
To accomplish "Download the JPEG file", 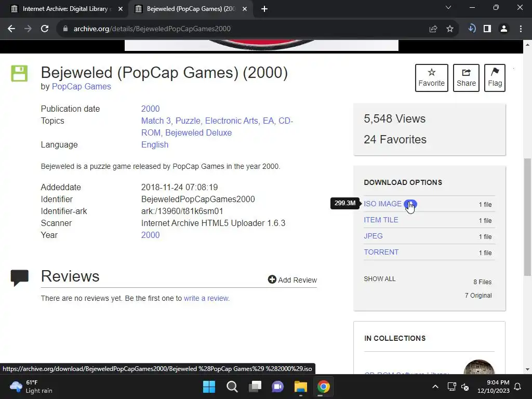I will (373, 236).
